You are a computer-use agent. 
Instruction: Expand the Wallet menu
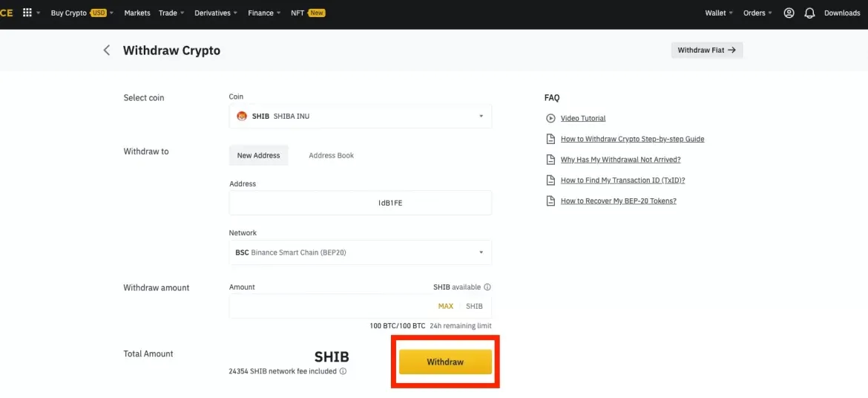719,13
